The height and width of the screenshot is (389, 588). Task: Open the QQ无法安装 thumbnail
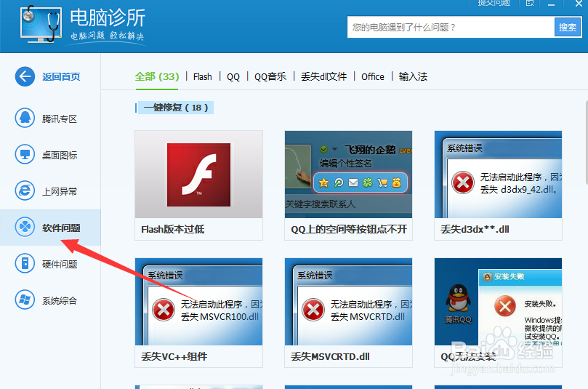[498, 302]
